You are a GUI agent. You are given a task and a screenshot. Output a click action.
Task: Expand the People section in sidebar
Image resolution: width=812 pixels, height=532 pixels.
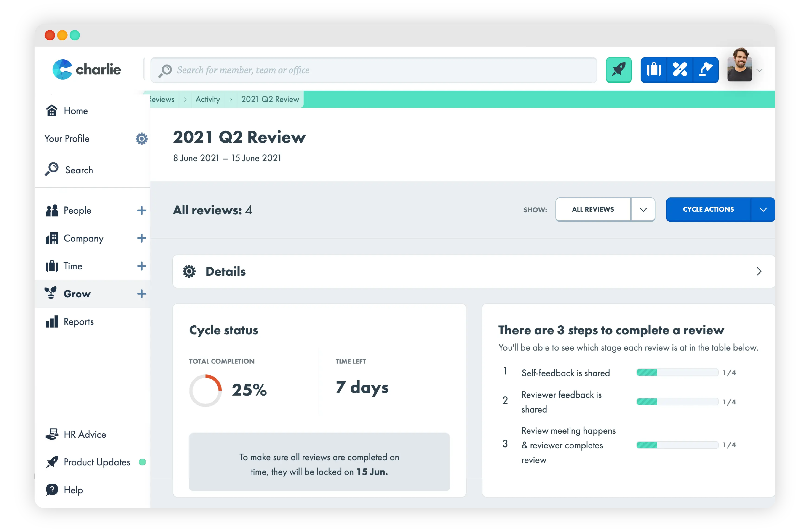(141, 210)
